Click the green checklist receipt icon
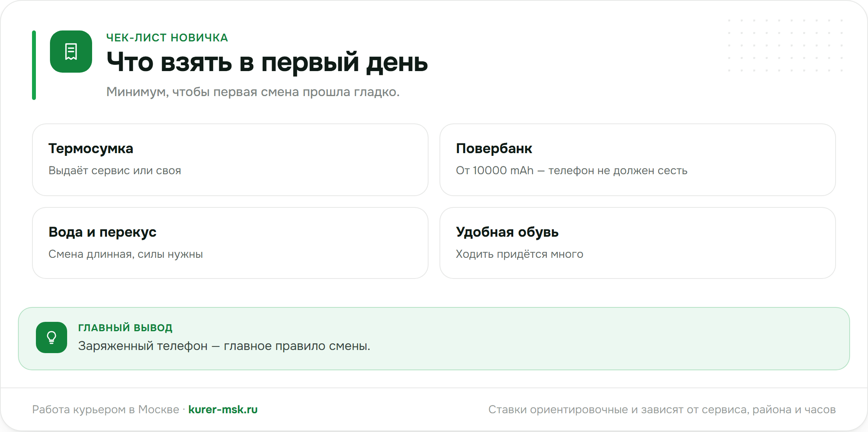This screenshot has height=432, width=868. click(x=71, y=52)
